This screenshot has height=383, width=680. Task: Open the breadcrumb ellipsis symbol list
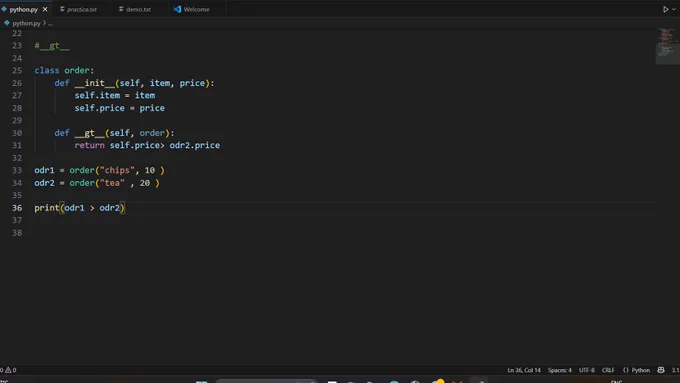50,23
